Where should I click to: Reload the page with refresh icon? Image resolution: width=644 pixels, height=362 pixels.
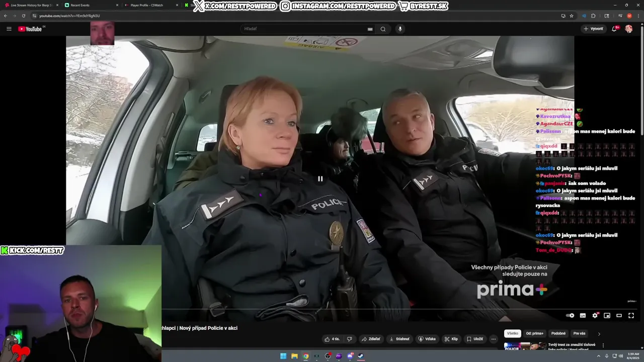(x=23, y=16)
